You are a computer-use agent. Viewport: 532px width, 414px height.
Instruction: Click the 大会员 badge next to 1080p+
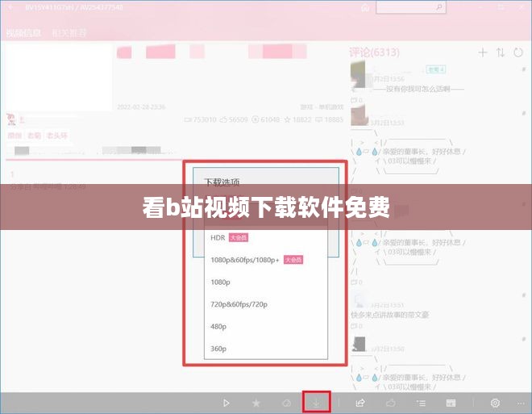tap(293, 260)
